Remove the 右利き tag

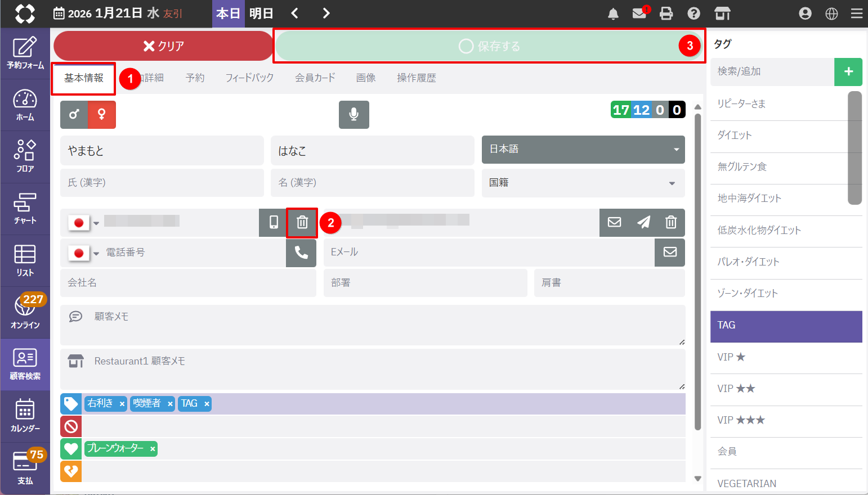pos(122,404)
